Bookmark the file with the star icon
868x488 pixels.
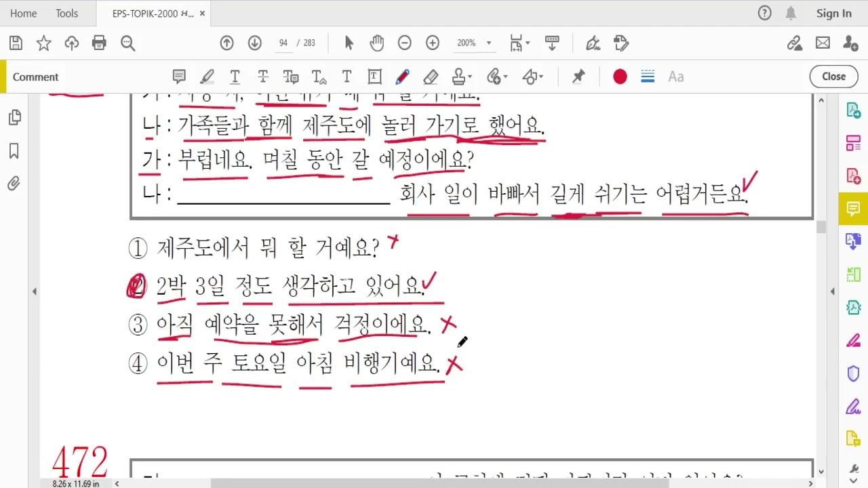pos(43,43)
